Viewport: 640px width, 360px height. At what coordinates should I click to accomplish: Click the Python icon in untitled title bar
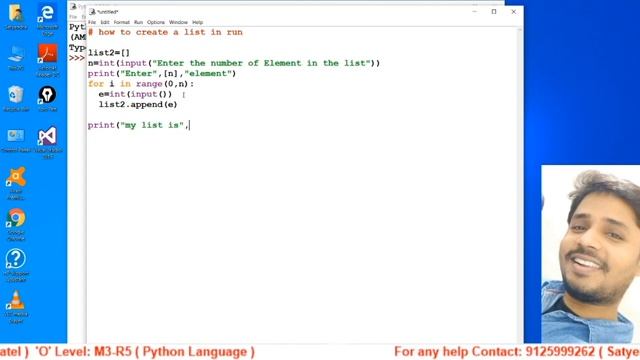coord(92,11)
